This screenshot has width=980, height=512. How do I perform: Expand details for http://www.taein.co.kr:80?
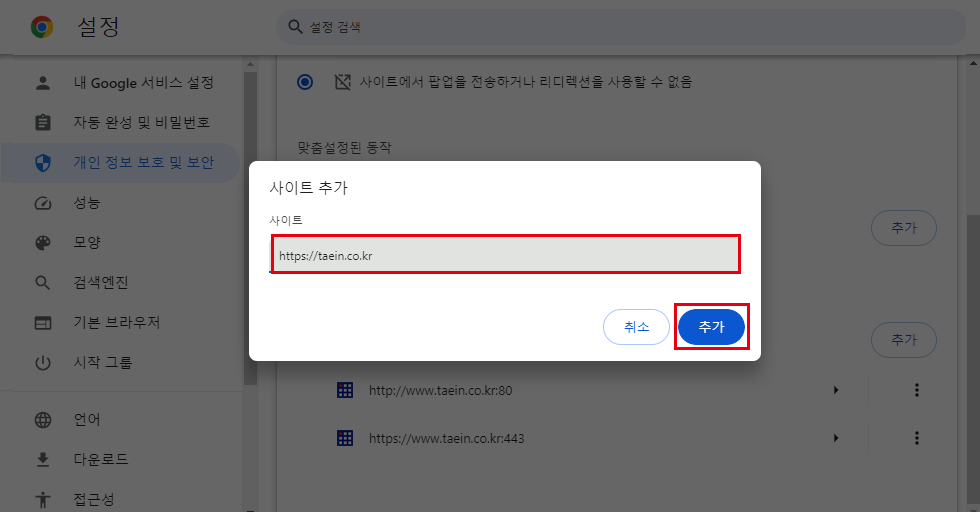[x=836, y=390]
